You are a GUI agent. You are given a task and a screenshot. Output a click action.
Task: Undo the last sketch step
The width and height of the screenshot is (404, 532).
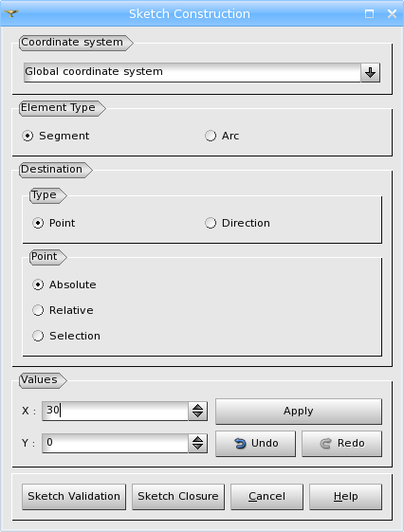tap(255, 444)
